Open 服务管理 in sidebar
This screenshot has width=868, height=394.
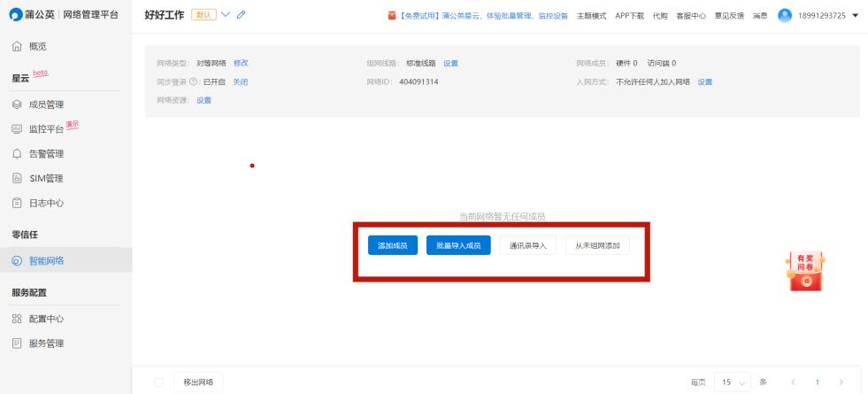coord(47,343)
